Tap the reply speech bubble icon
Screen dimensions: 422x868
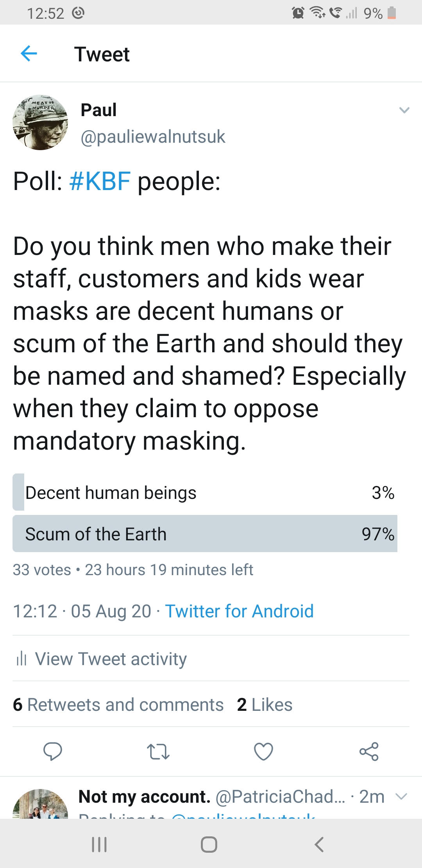53,751
